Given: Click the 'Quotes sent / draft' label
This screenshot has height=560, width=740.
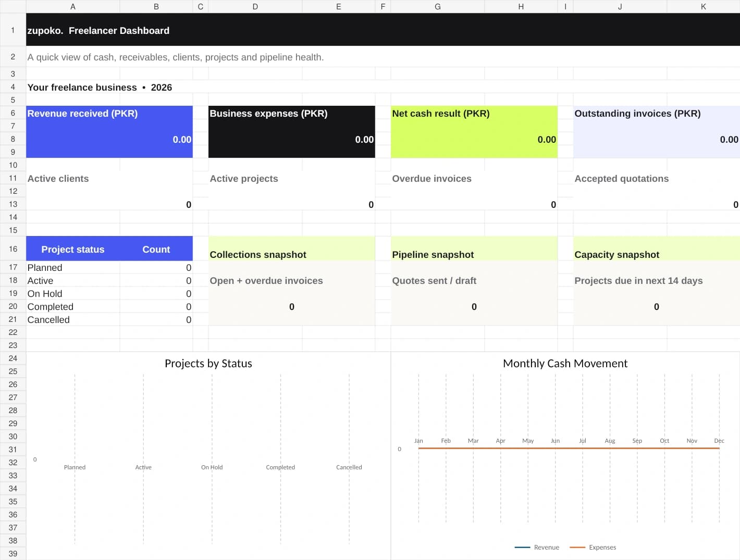Looking at the screenshot, I should click(434, 281).
